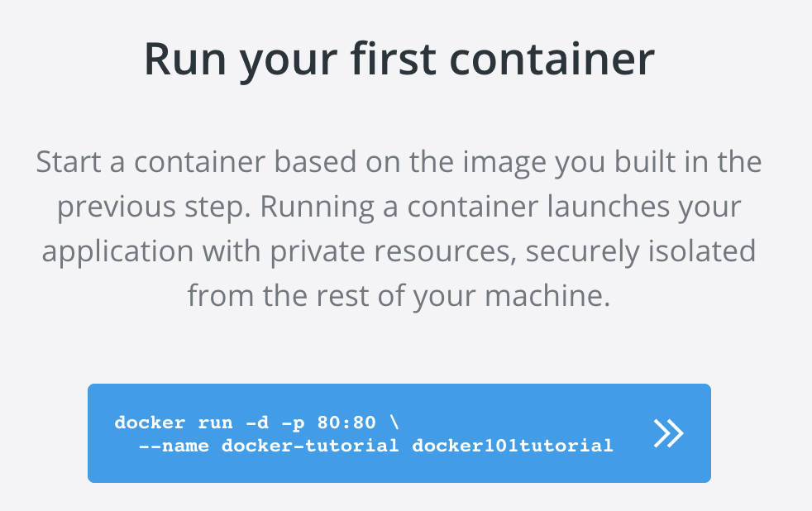Click the 'application with private resources' line

[x=399, y=251]
